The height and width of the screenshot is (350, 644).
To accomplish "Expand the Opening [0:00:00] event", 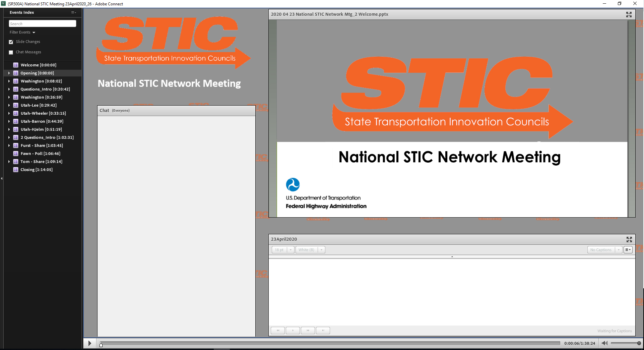I will (x=9, y=73).
